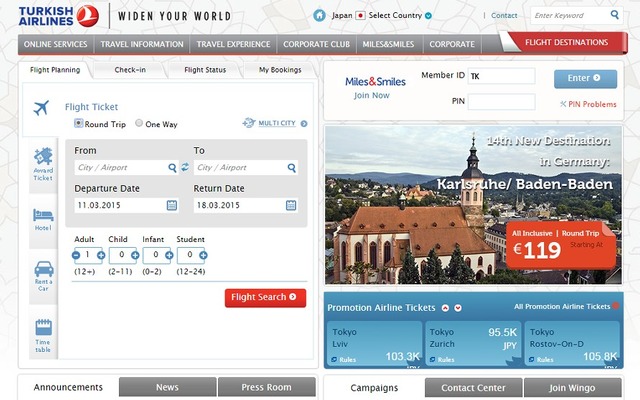Image resolution: width=640 pixels, height=400 pixels.
Task: Increase the Infant passenger count
Action: (169, 256)
